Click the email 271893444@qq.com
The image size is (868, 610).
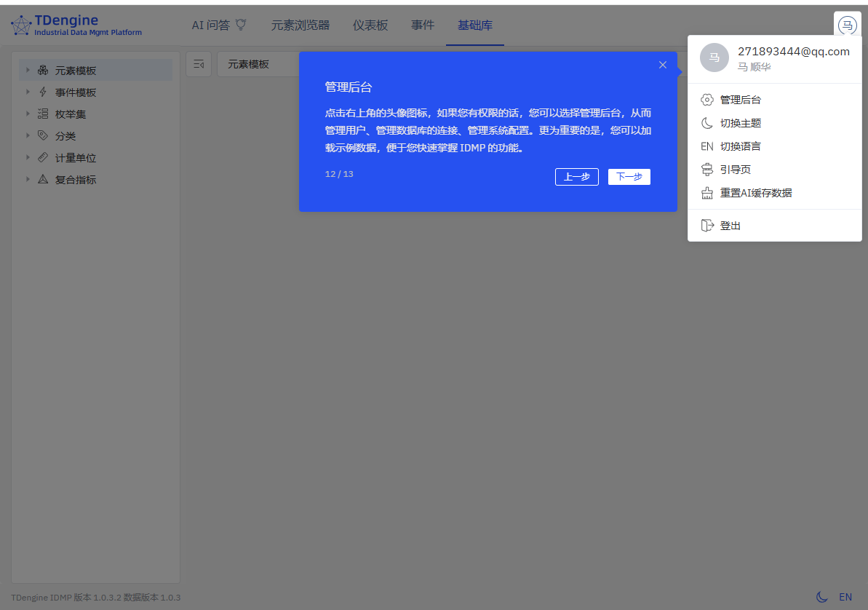point(793,51)
